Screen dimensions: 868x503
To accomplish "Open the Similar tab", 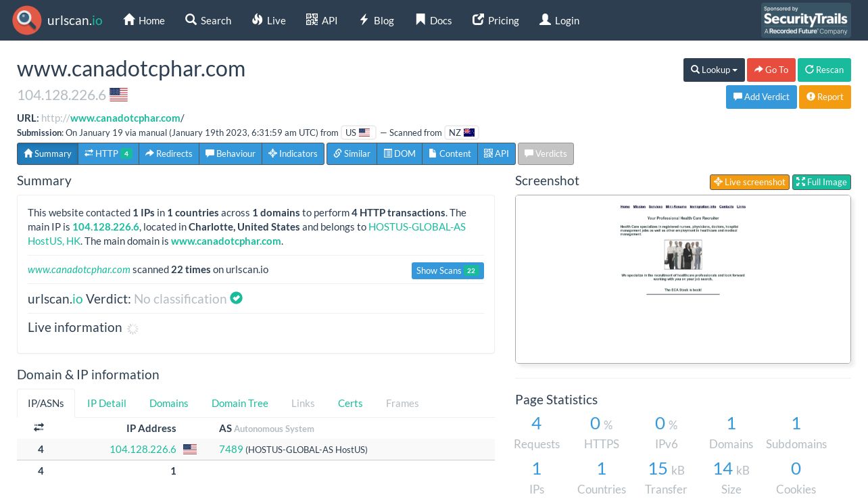I will pyautogui.click(x=352, y=153).
